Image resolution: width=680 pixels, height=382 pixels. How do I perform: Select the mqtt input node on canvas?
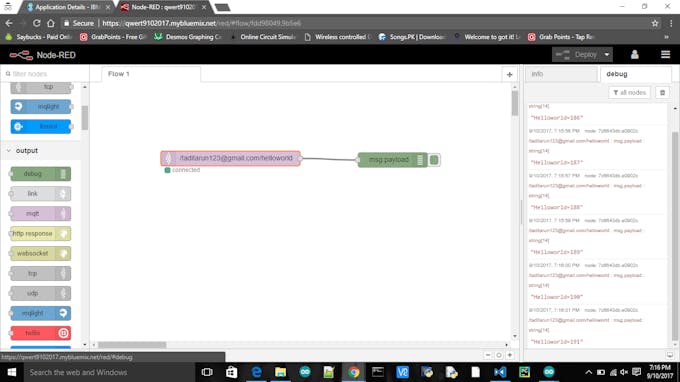click(x=230, y=158)
